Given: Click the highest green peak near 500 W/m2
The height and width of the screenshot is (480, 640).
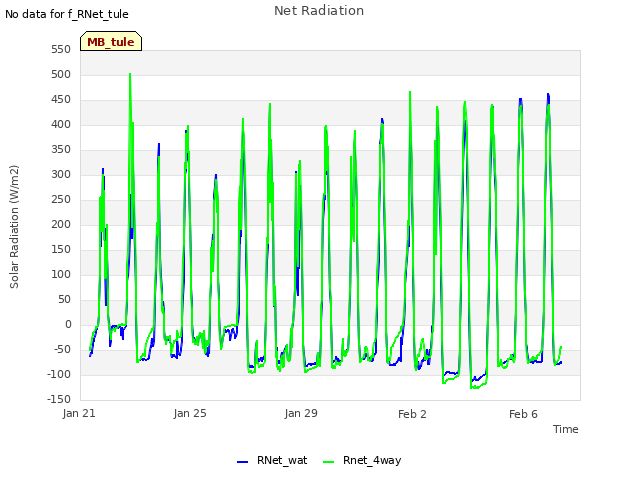Looking at the screenshot, I should [x=130, y=75].
